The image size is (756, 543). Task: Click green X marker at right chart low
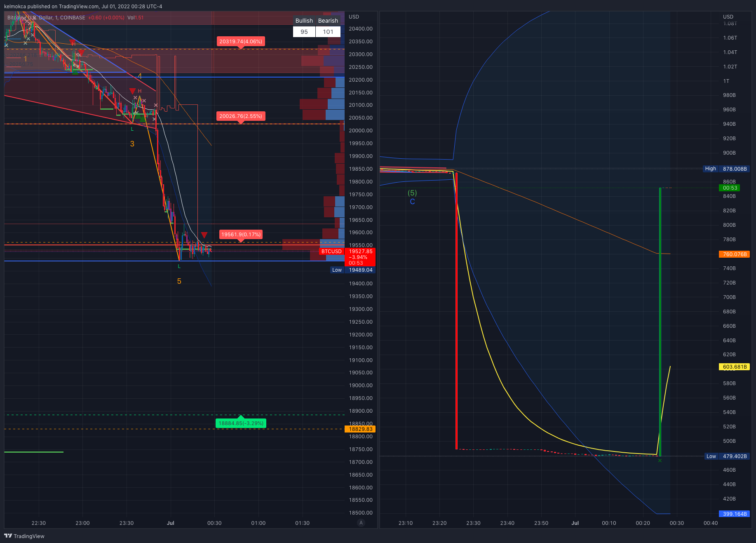(x=660, y=461)
